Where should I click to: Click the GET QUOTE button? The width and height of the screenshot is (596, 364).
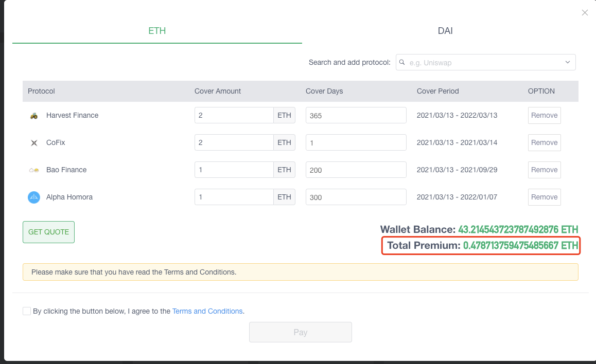coord(49,232)
